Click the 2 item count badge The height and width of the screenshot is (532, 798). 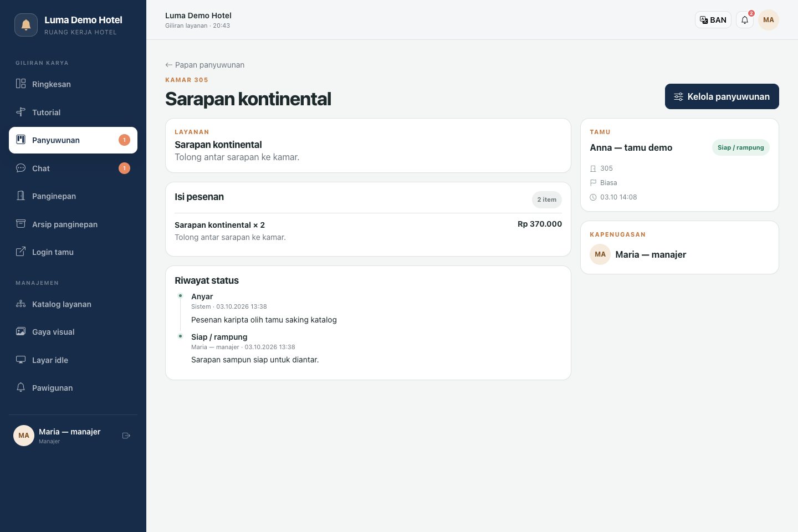[547, 199]
